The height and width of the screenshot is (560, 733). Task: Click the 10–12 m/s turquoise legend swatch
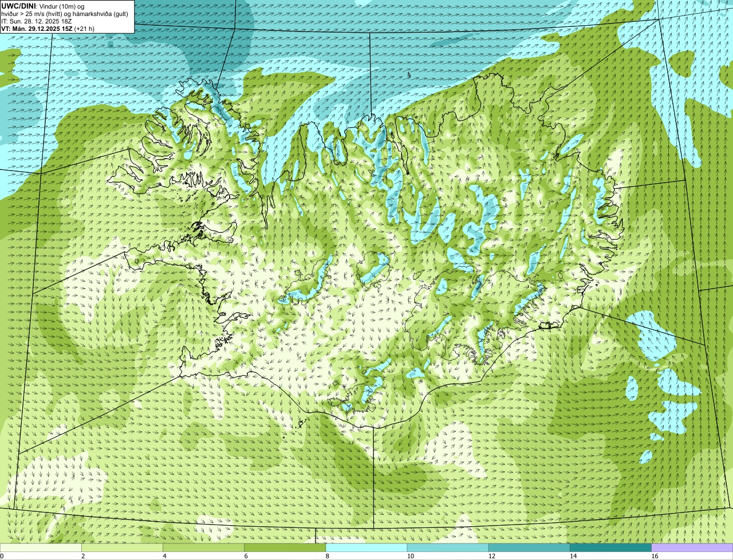(448, 547)
